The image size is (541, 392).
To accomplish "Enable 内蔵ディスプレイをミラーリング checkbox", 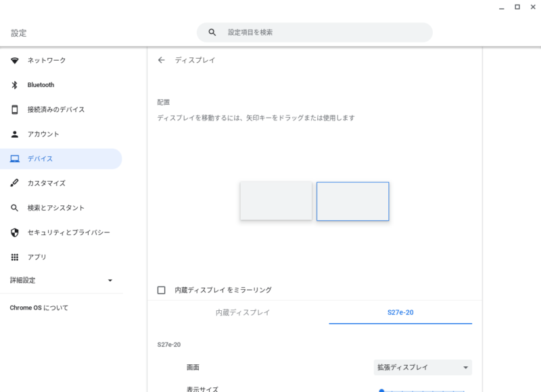I will (x=161, y=290).
